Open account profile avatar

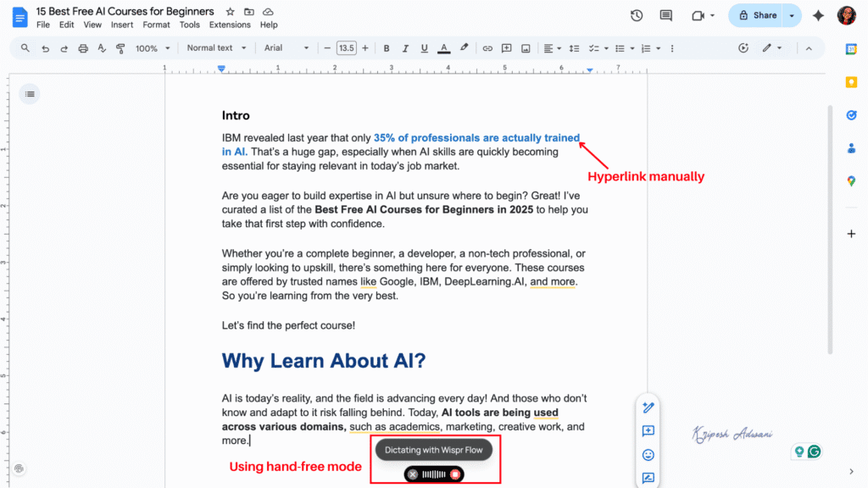[x=847, y=15]
